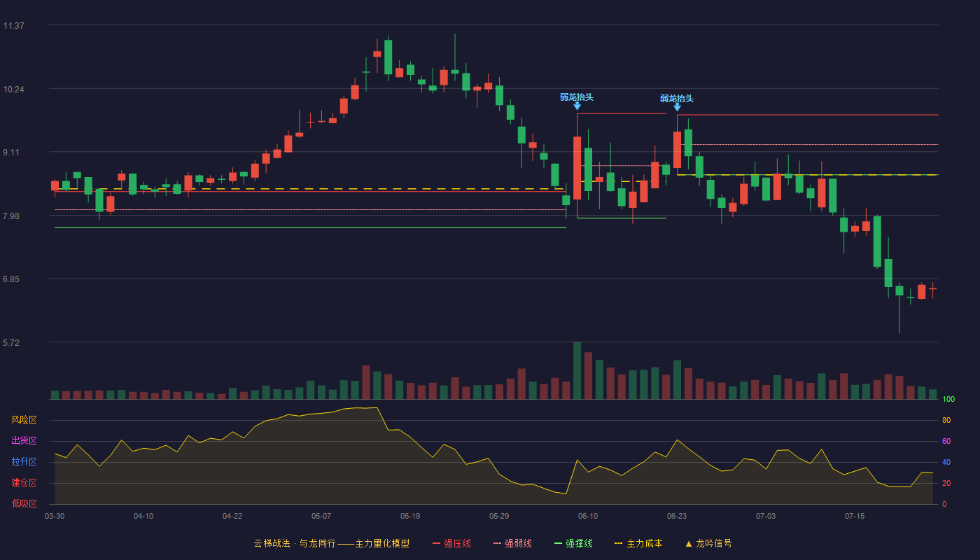
Task: Click the 60 indicator scale value
Action: tap(946, 442)
